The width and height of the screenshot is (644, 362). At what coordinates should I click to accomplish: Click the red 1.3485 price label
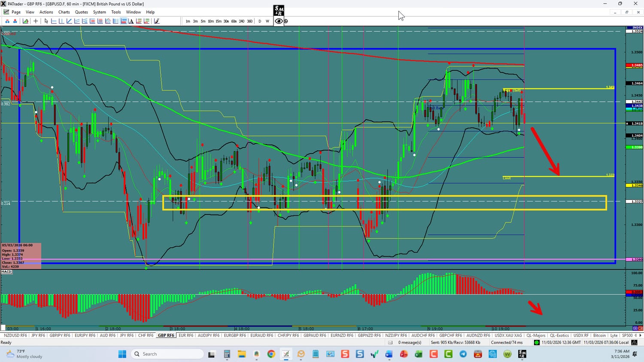point(636,66)
